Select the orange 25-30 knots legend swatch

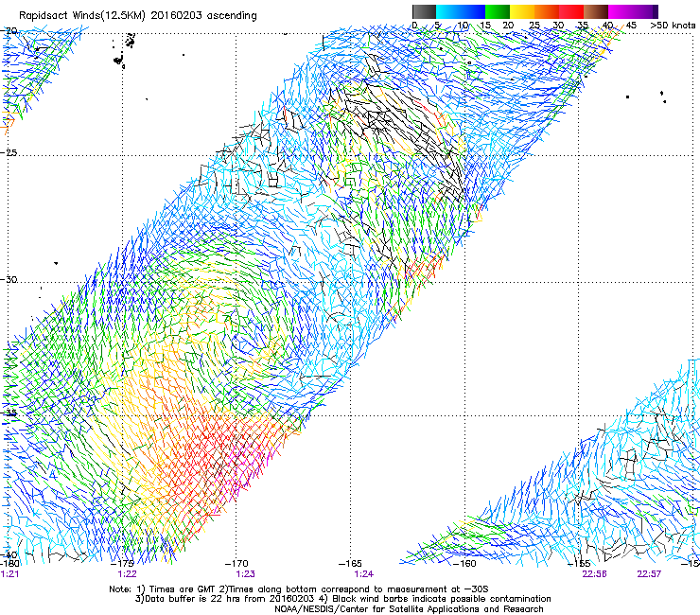tap(547, 11)
